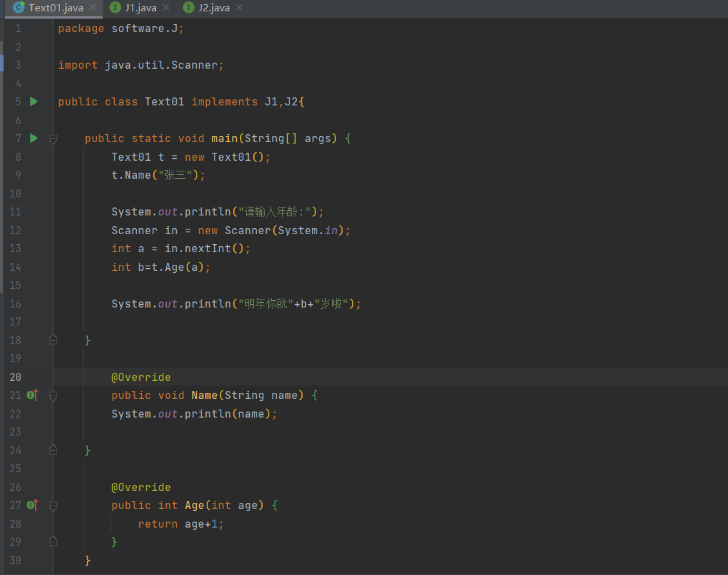Click 'implements' keyword on line 5

224,101
